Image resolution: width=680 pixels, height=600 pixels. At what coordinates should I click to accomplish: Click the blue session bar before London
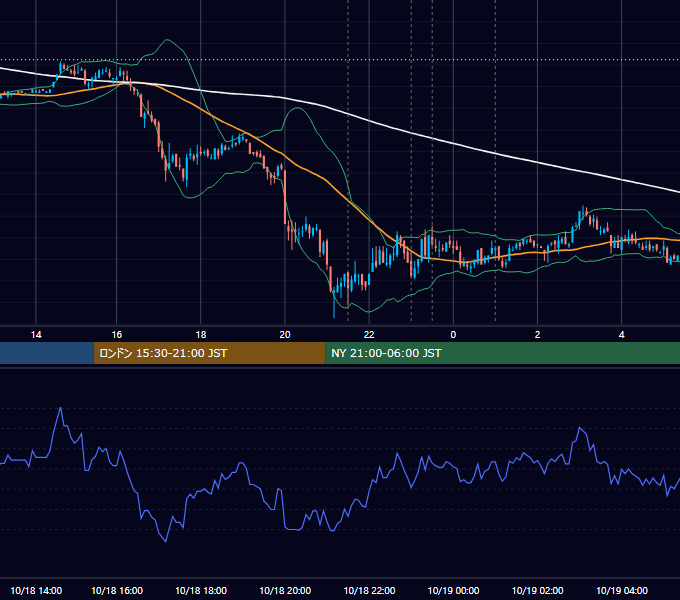click(x=47, y=353)
